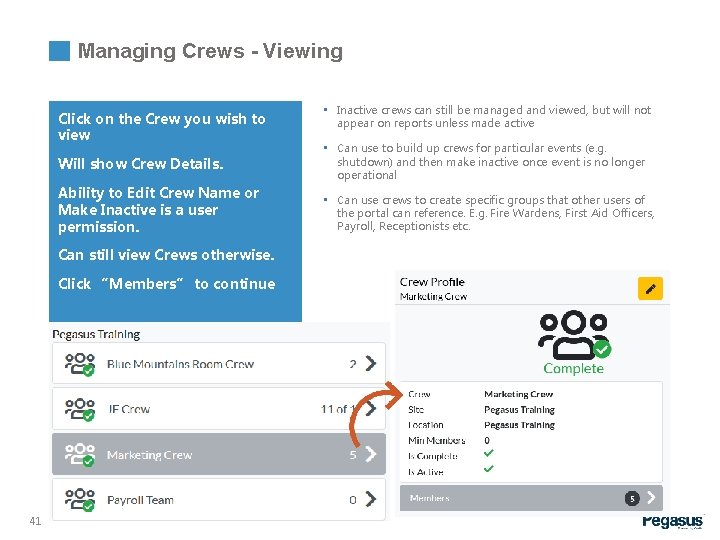Click the Is Complete checkmark
The height and width of the screenshot is (540, 720).
(488, 455)
